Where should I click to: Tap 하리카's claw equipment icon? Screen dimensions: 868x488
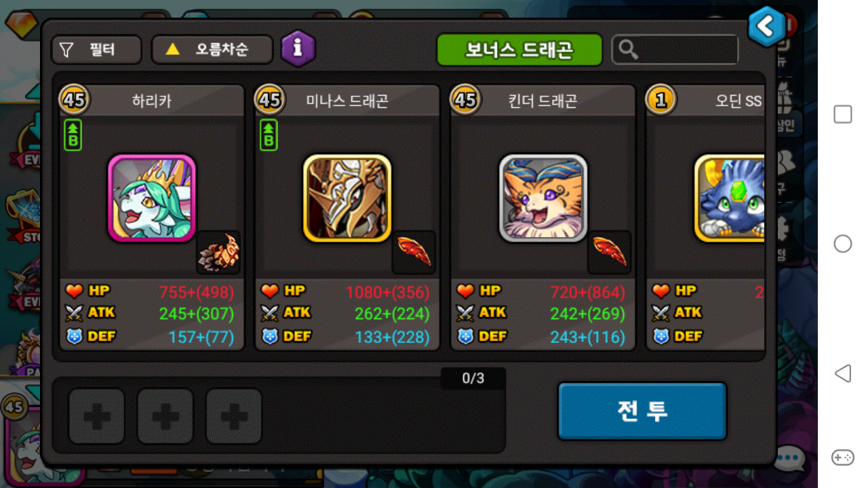(218, 252)
